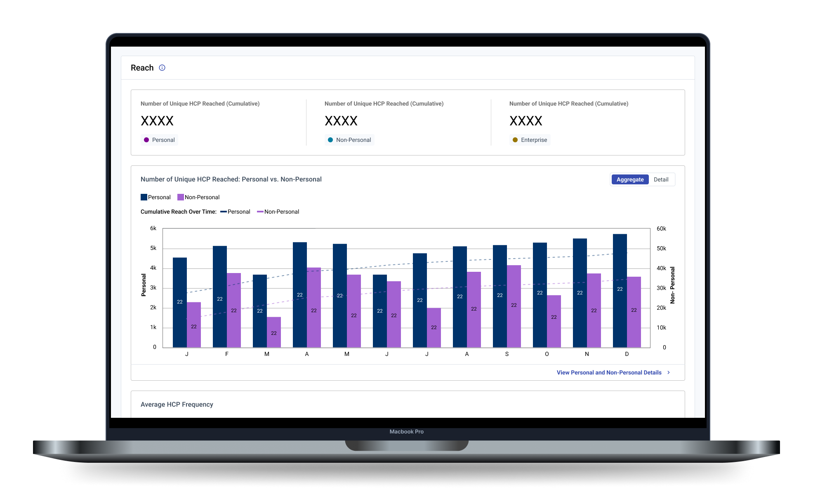Click the September Non-Personal purple bar
Image resolution: width=813 pixels, height=504 pixels.
(514, 306)
